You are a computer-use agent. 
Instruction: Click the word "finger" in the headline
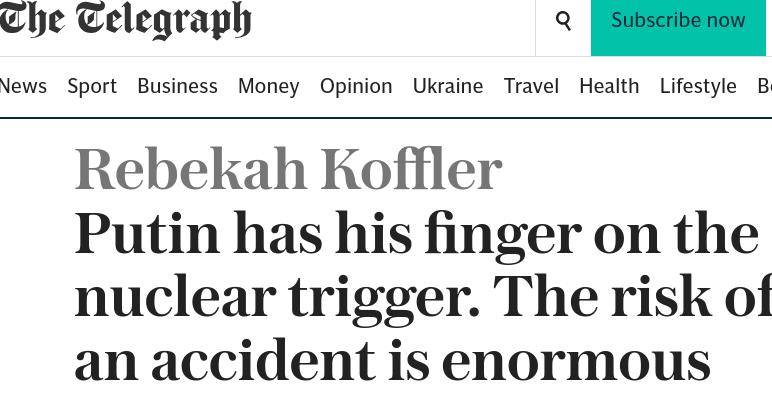click(x=503, y=237)
